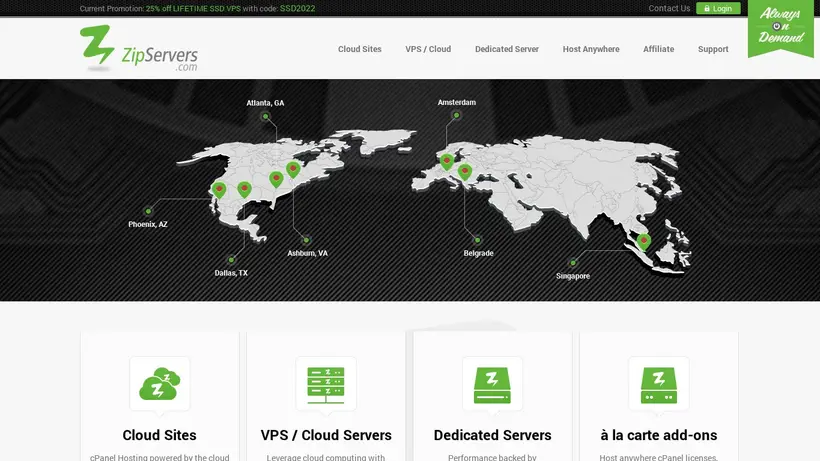The height and width of the screenshot is (461, 820).
Task: Click the Ashburn map pin on the map
Action: coord(293,169)
